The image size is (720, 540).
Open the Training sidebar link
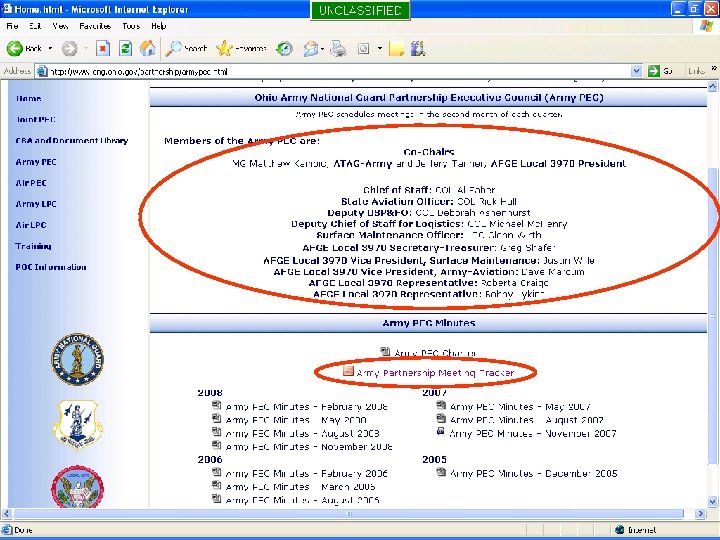coord(33,246)
